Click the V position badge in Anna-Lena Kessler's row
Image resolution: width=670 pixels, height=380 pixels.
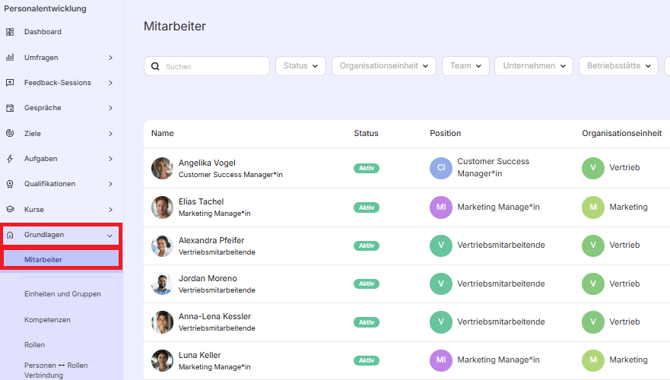[x=441, y=321]
